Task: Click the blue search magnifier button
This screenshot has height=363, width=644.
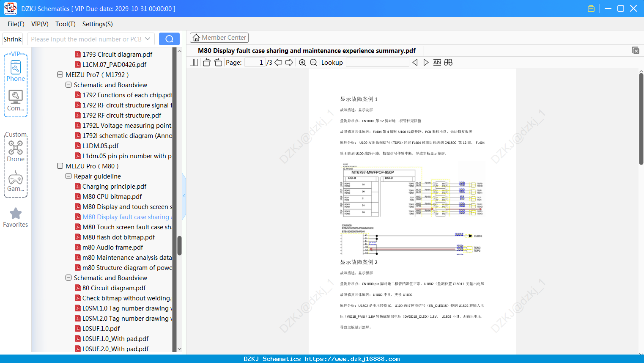Action: [x=169, y=39]
